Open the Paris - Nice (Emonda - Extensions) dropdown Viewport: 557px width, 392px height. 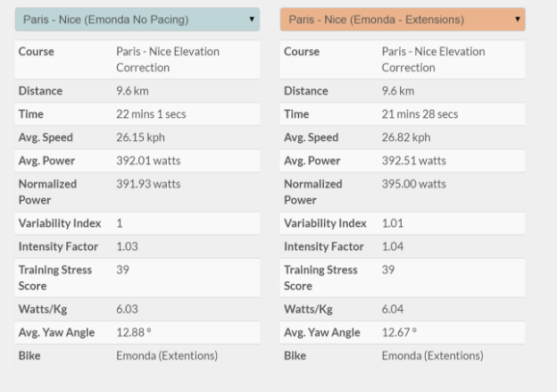point(402,20)
